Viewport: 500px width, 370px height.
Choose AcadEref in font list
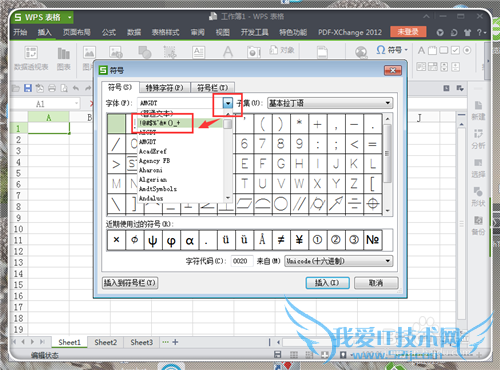[153, 151]
